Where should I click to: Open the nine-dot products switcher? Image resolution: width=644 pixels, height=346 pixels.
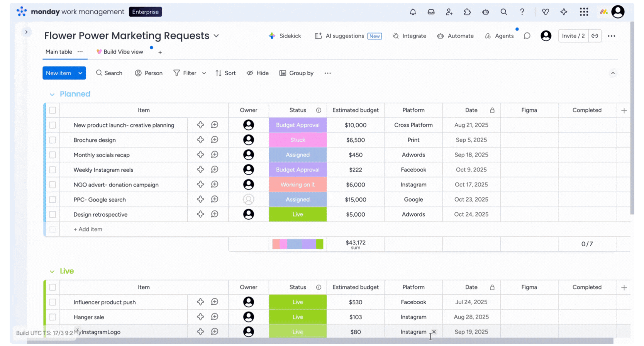point(584,12)
